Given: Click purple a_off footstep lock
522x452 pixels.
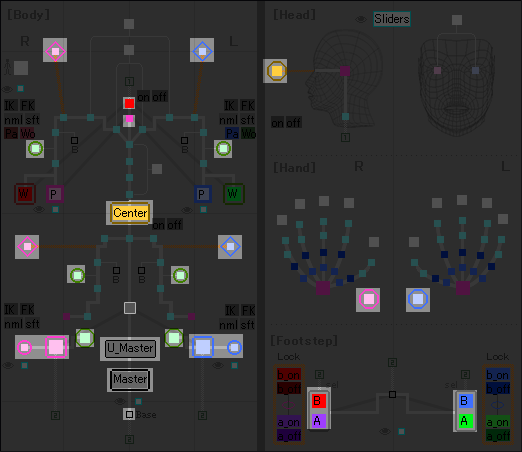Looking at the screenshot, I should tap(289, 435).
